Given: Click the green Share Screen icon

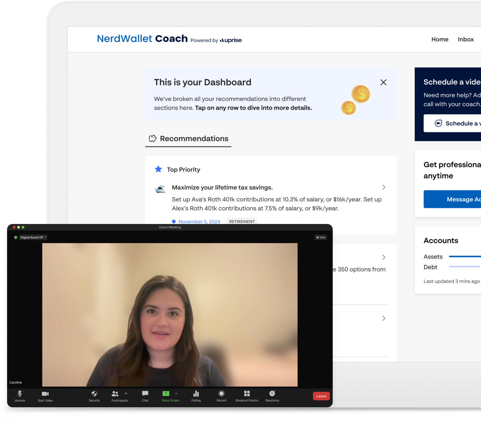Looking at the screenshot, I should point(166,394).
